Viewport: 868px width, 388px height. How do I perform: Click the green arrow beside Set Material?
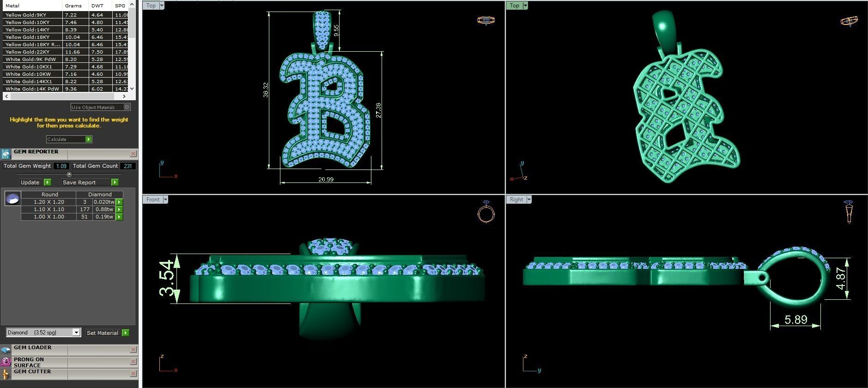coord(126,333)
